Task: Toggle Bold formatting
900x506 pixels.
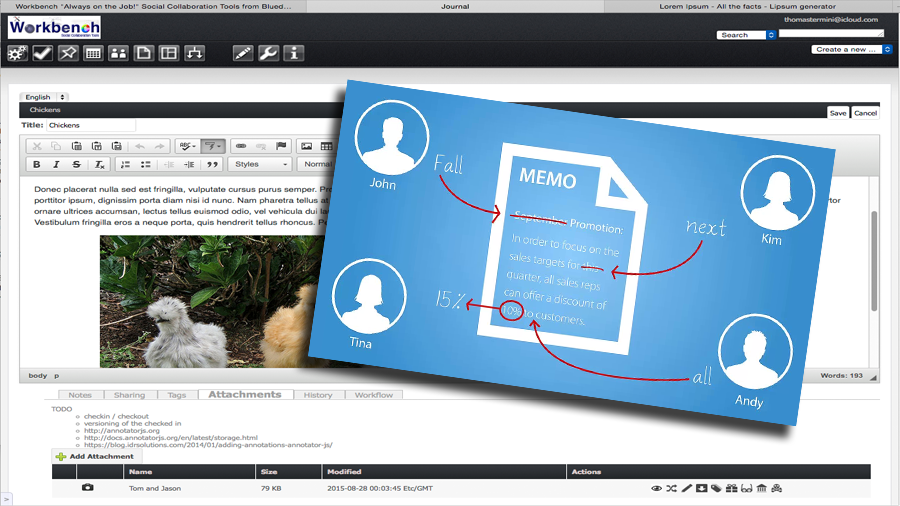Action: coord(37,165)
